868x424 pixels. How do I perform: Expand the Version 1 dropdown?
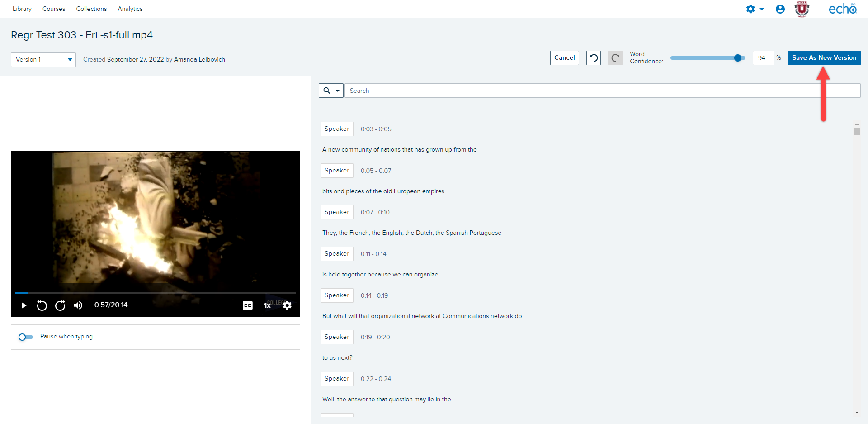click(43, 60)
